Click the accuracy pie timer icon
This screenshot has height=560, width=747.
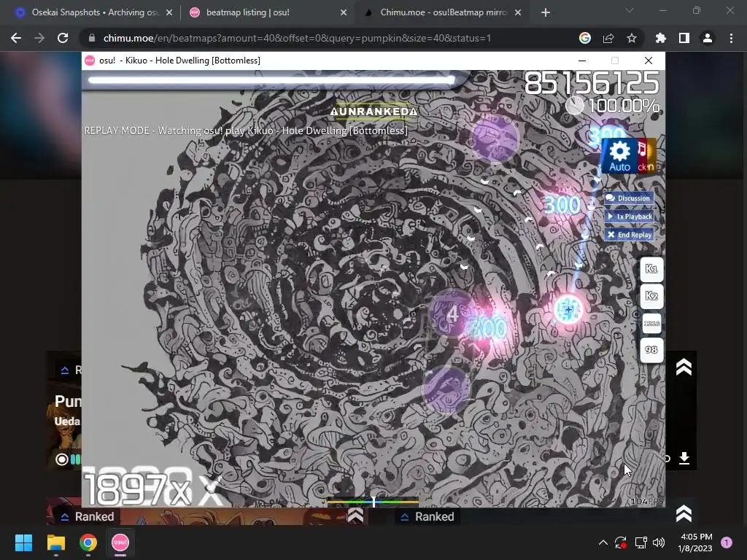(x=575, y=105)
